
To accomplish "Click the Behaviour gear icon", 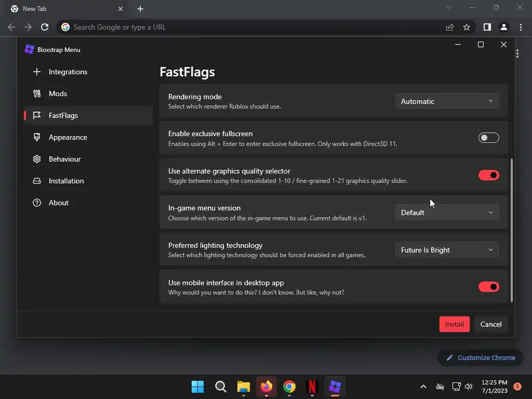I will tap(37, 159).
